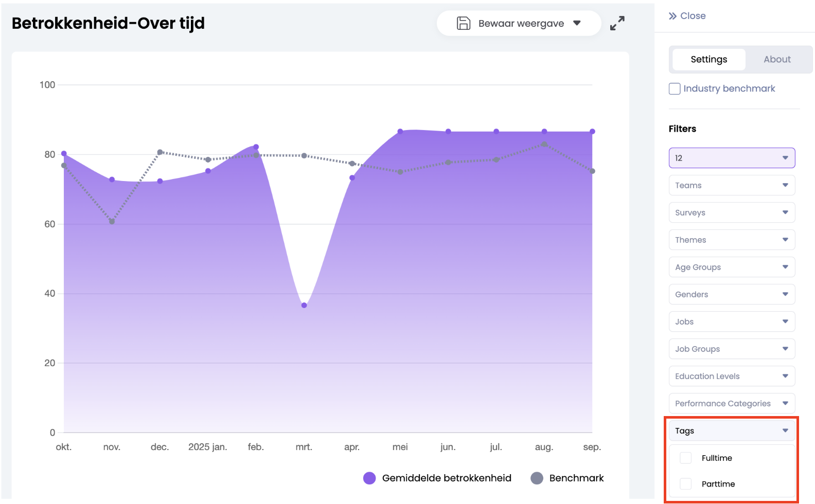Select the Settings tab
Image resolution: width=815 pixels, height=504 pixels.
[x=708, y=59]
